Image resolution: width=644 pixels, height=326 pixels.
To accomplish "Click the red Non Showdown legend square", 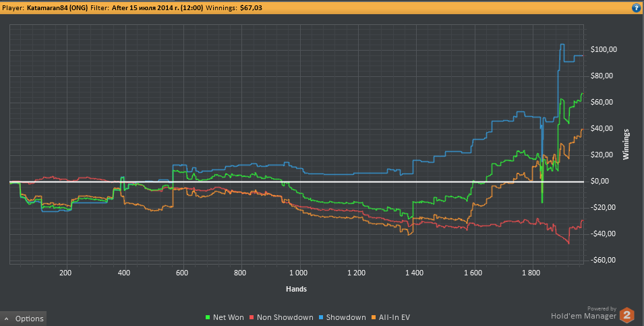I will 253,317.
